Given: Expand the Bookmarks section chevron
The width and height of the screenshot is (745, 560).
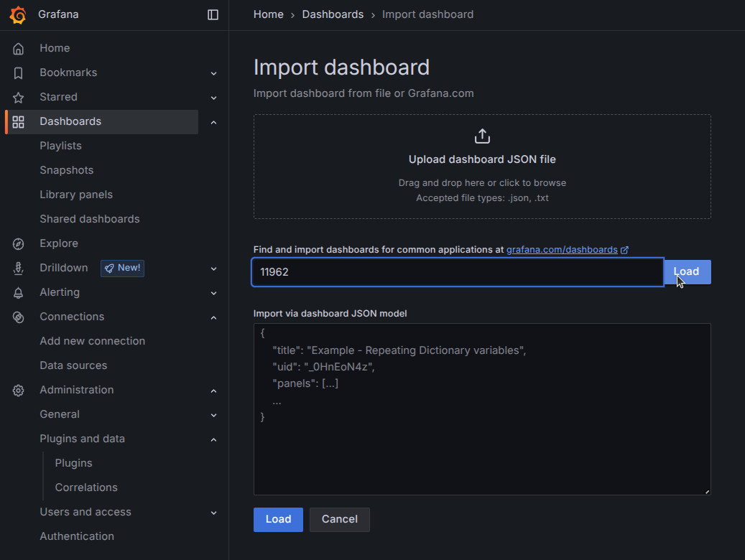Looking at the screenshot, I should pos(213,73).
